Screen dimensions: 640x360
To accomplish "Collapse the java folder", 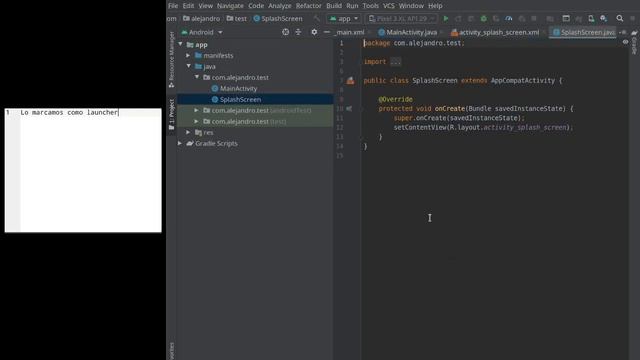I will 189,66.
